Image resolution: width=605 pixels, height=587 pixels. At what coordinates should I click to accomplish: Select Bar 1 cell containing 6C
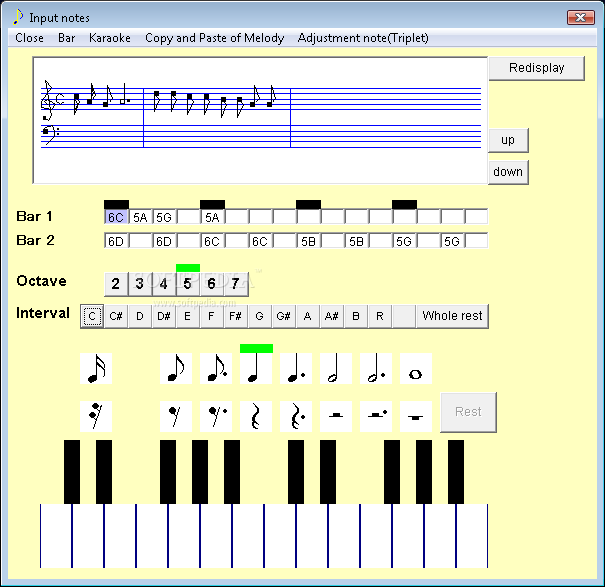coord(116,217)
